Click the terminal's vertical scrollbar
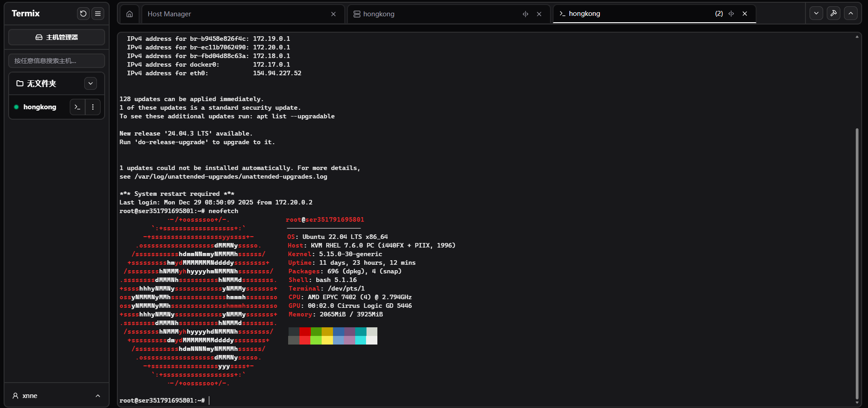Screen dimensions: 868x408 pos(857,263)
